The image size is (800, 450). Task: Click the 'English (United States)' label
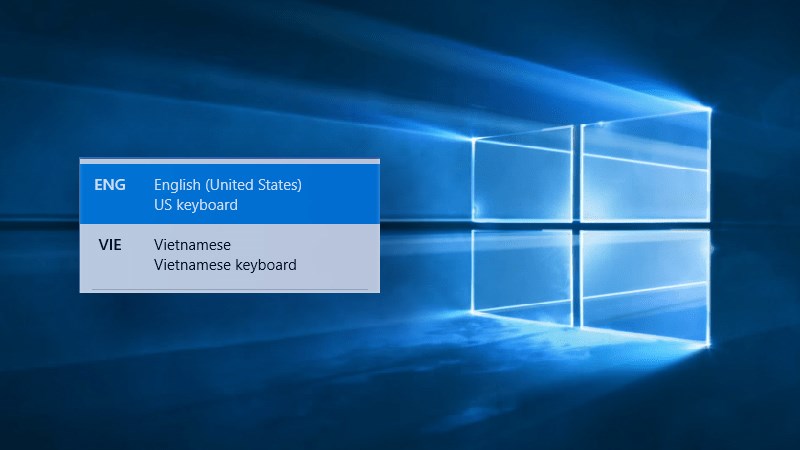[x=228, y=185]
